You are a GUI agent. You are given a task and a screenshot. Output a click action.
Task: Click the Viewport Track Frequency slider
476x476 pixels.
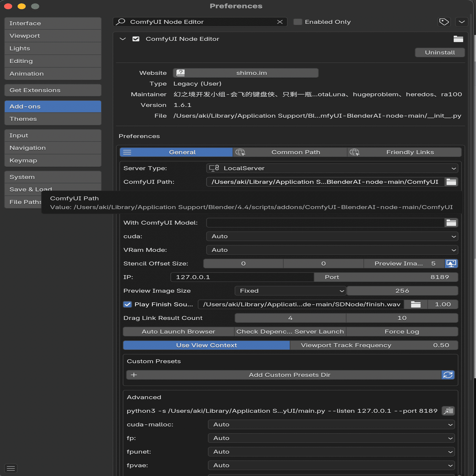tap(374, 345)
